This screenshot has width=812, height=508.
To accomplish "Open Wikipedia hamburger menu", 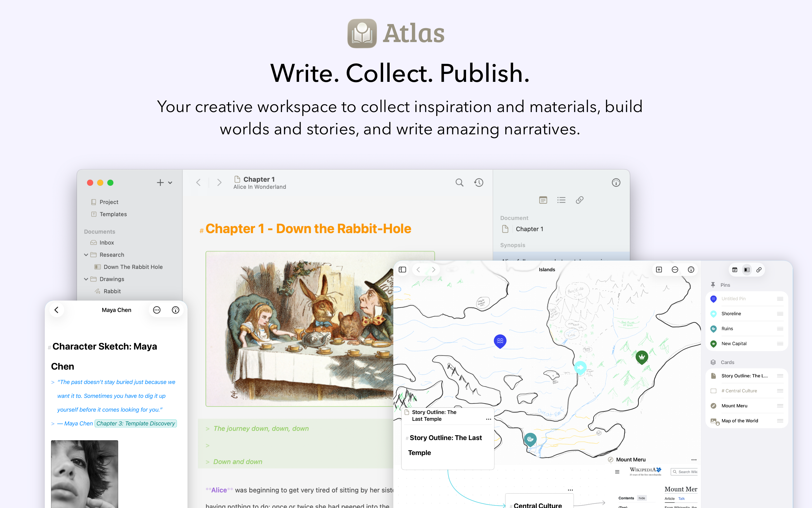I will click(x=617, y=472).
